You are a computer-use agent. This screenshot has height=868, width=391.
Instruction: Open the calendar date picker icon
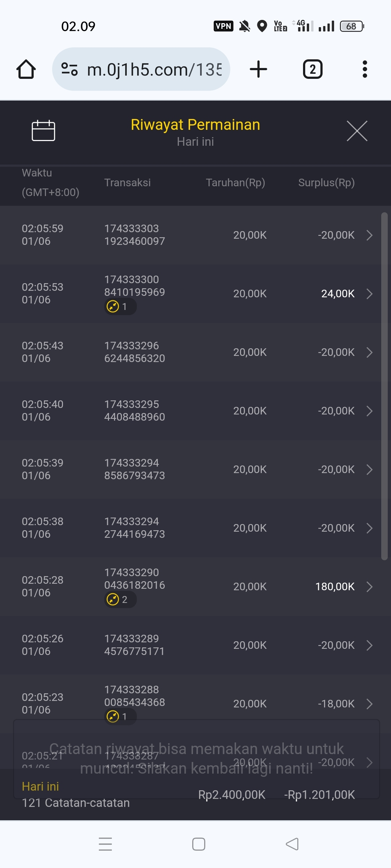[43, 130]
